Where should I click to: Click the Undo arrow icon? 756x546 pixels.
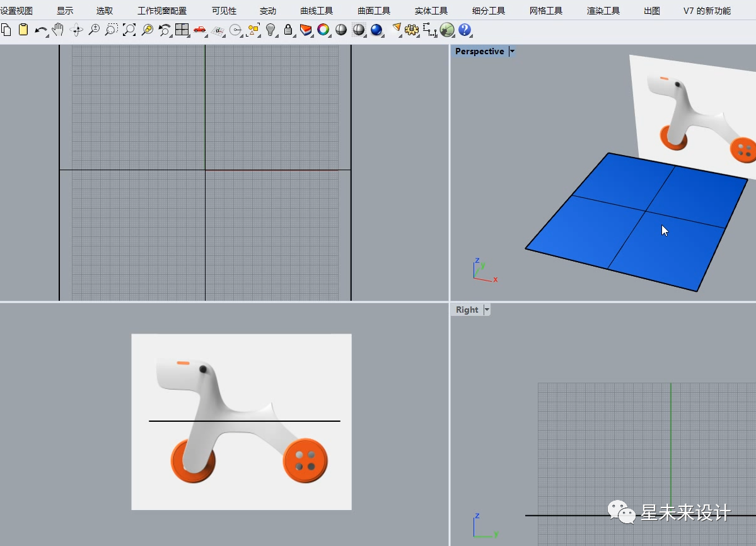tap(40, 30)
